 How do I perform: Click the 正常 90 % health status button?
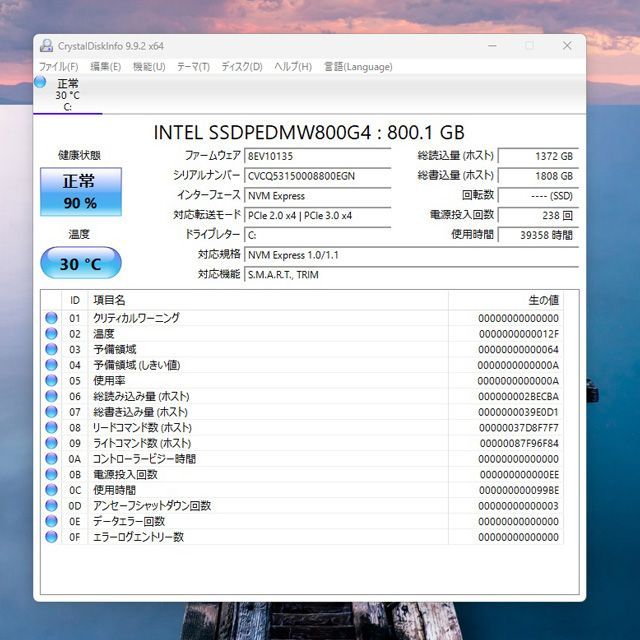coord(81,192)
